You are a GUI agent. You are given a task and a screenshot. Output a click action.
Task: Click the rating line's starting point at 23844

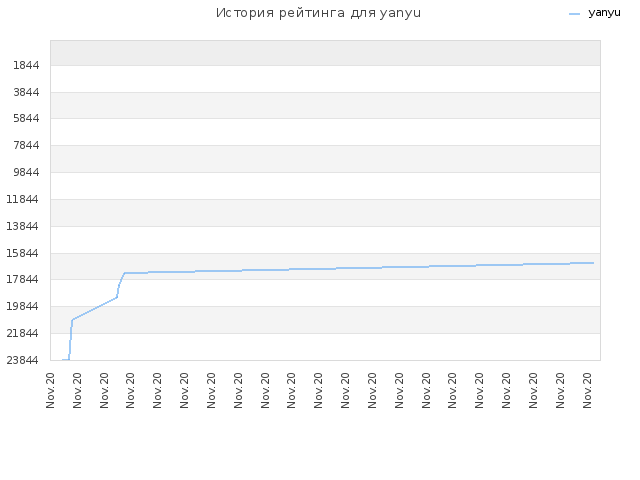(x=63, y=360)
